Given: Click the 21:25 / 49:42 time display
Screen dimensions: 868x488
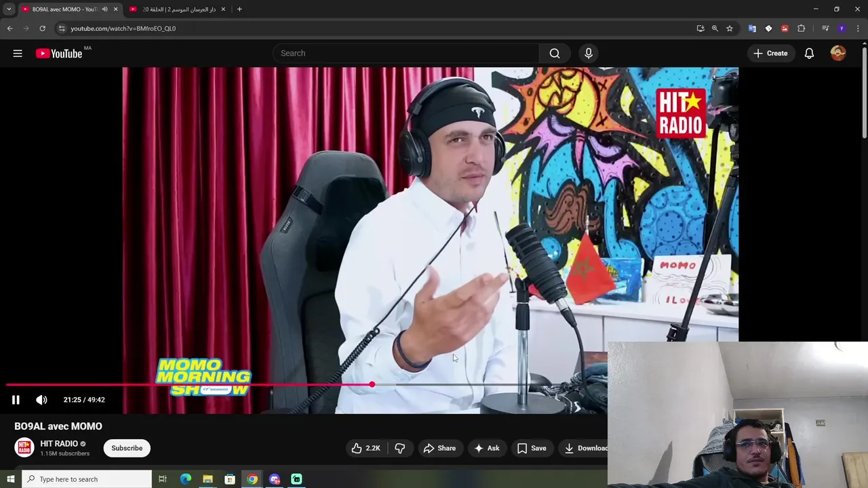Looking at the screenshot, I should [x=84, y=400].
